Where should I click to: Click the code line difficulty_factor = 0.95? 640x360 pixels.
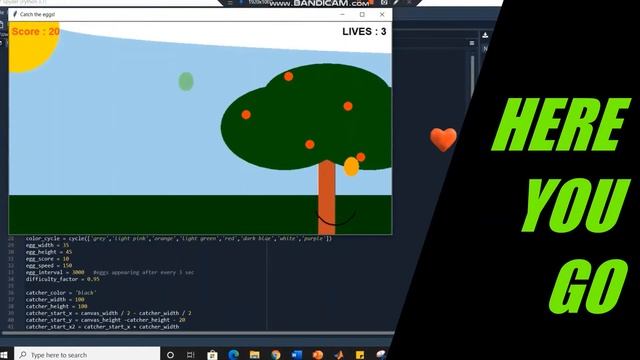click(x=63, y=279)
